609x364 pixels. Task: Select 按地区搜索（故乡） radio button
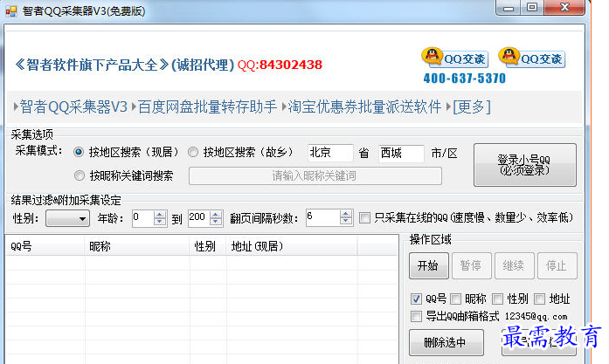193,152
